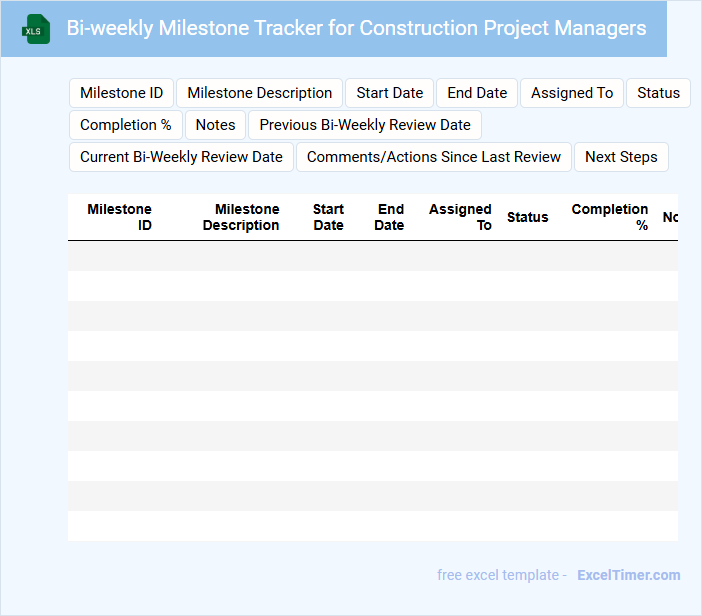Select Previous Bi-Weekly Review Date tag

pyautogui.click(x=365, y=125)
